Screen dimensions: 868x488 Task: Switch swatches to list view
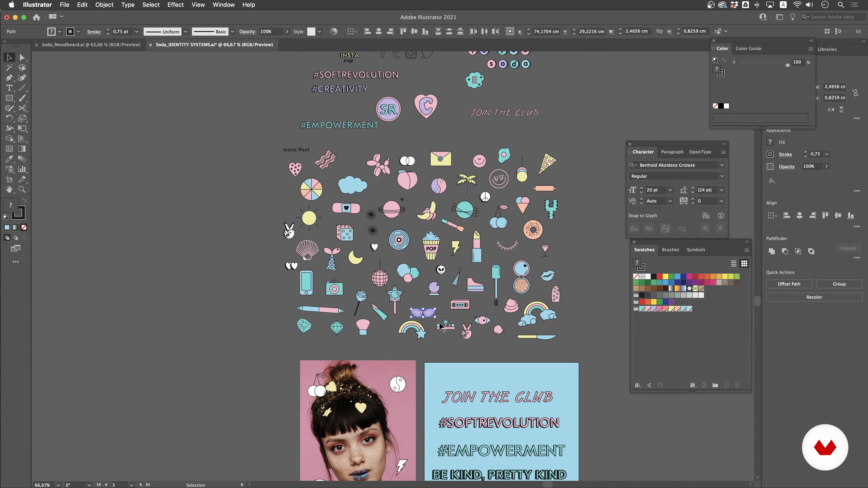(x=733, y=263)
